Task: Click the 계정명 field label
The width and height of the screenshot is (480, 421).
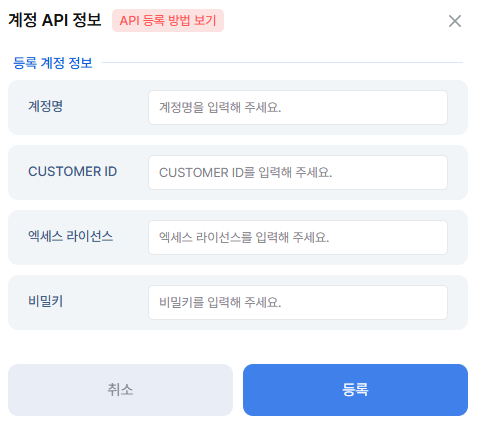Action: [x=46, y=107]
